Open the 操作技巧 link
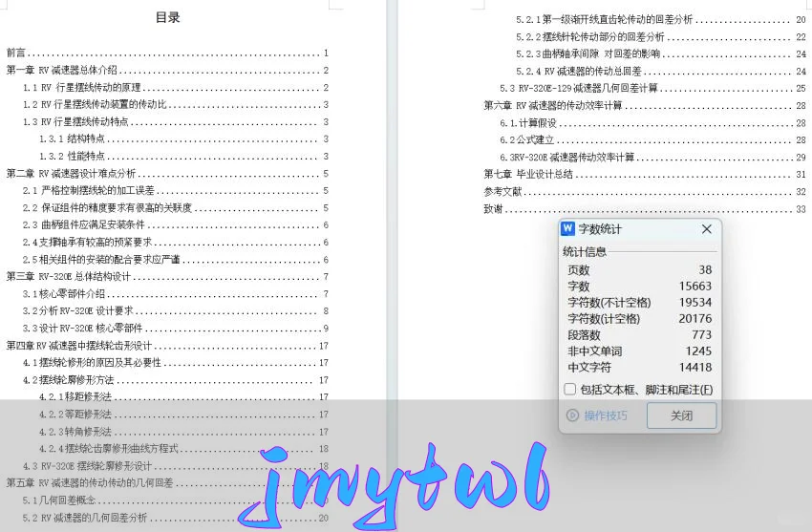Image resolution: width=812 pixels, height=532 pixels. point(606,415)
